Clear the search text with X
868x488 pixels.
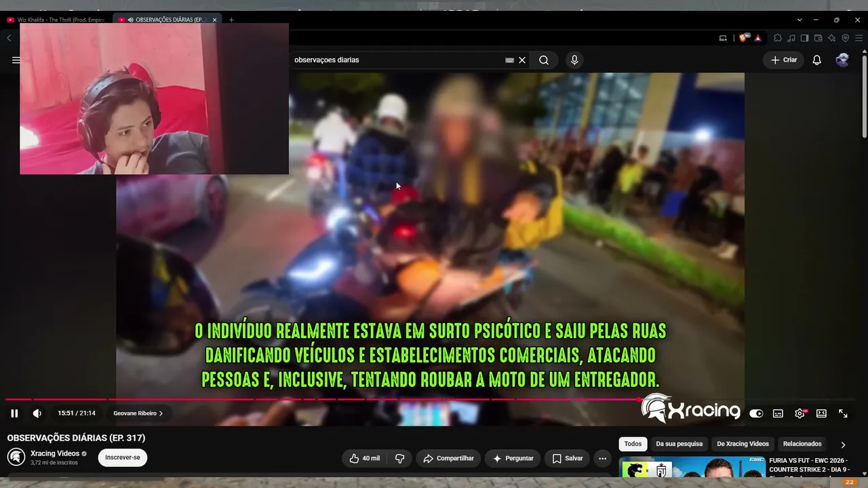[522, 60]
